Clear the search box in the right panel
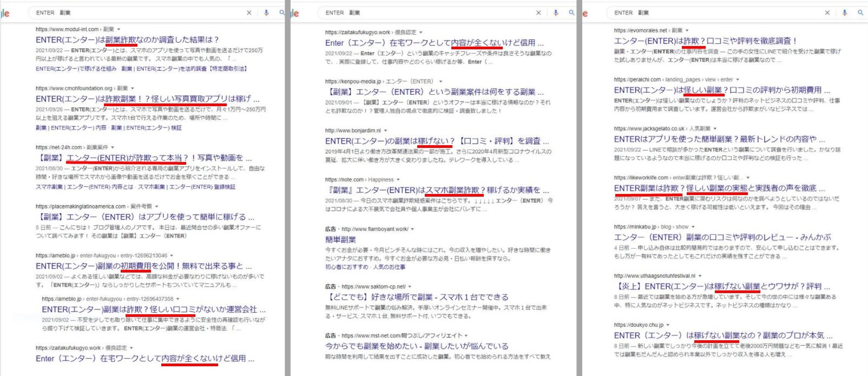The width and height of the screenshot is (868, 376). click(x=827, y=12)
